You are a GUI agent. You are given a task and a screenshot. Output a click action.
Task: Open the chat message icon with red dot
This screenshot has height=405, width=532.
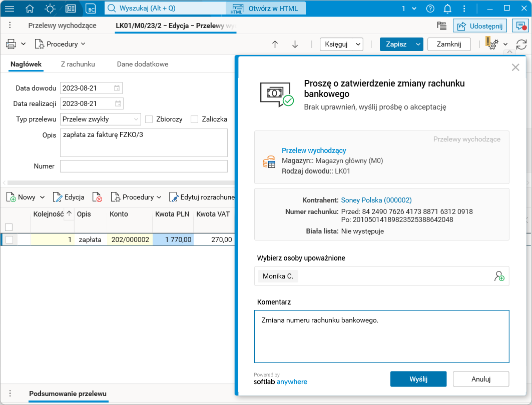pyautogui.click(x=520, y=26)
